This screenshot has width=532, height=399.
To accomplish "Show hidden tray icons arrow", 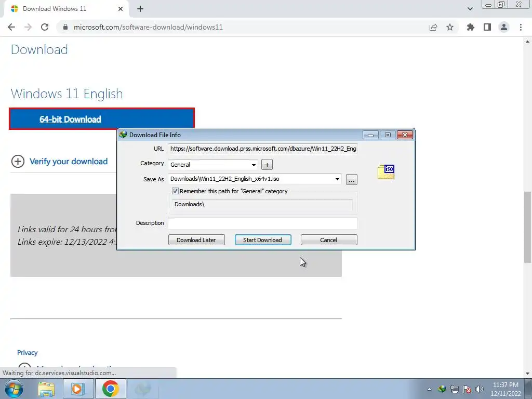I will pos(429,389).
